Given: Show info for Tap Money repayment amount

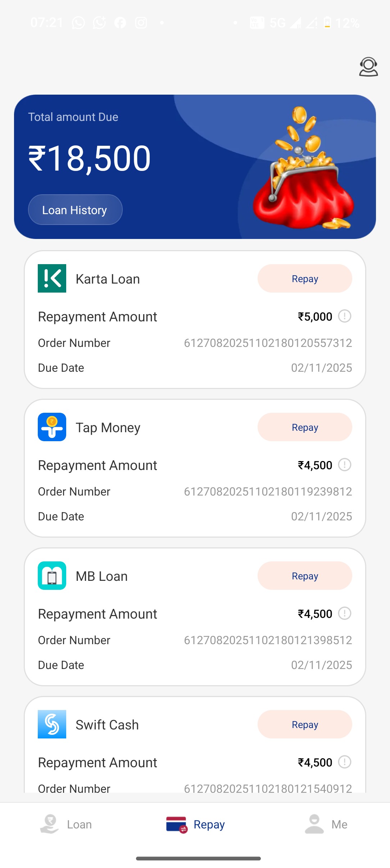Looking at the screenshot, I should [x=345, y=465].
